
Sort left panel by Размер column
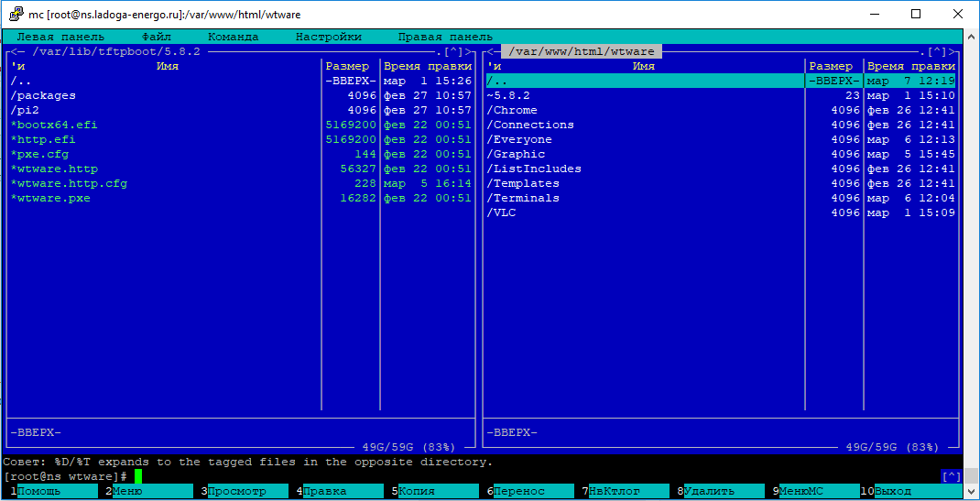point(347,66)
